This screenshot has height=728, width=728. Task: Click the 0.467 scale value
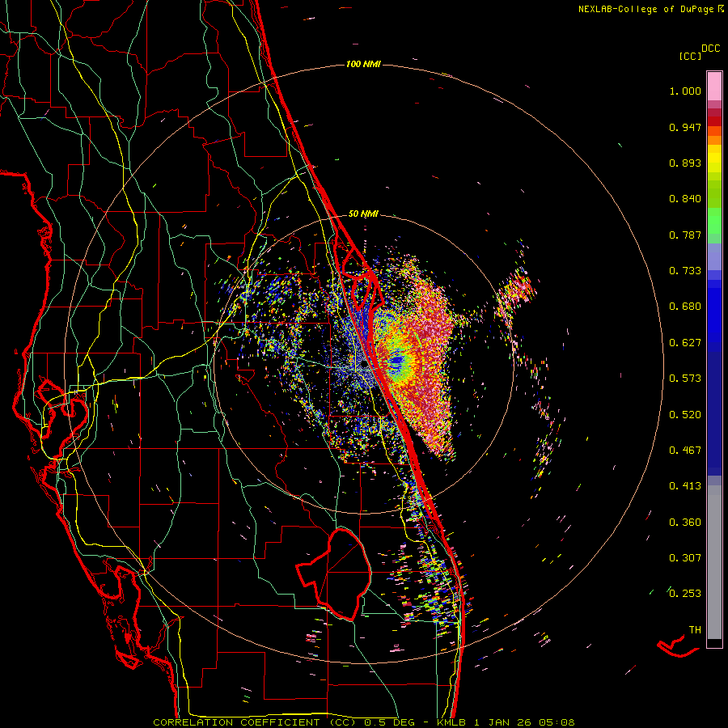point(685,451)
